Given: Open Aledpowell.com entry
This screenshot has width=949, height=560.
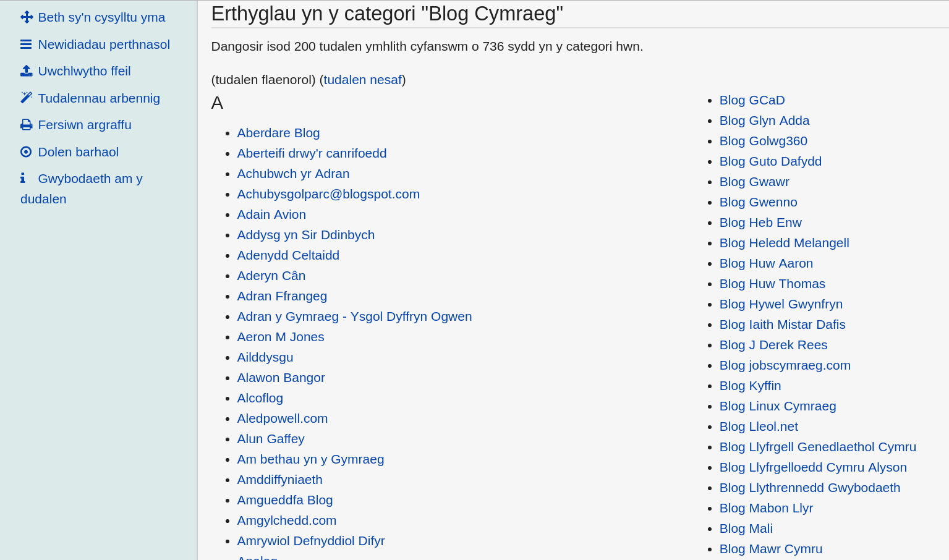Looking at the screenshot, I should (x=283, y=418).
